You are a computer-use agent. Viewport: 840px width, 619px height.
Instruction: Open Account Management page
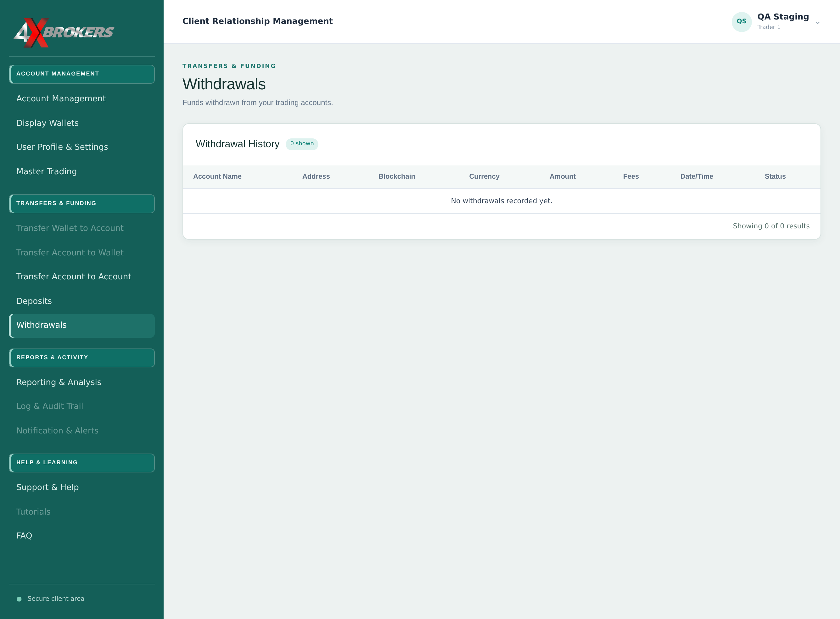82,98
